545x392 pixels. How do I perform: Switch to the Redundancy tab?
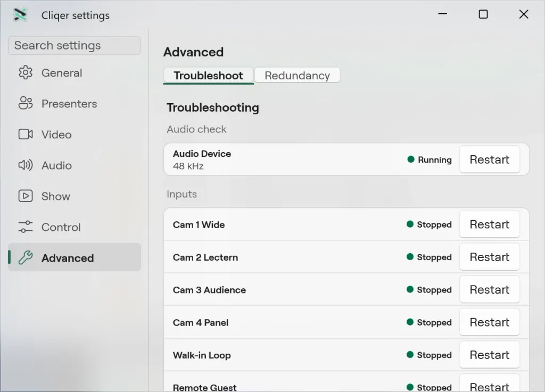tap(297, 76)
